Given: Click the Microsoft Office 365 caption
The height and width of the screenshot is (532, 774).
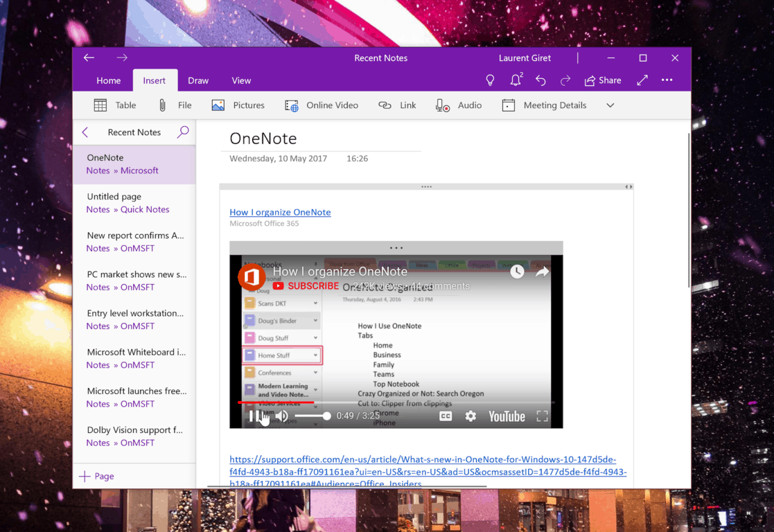Looking at the screenshot, I should coord(264,224).
